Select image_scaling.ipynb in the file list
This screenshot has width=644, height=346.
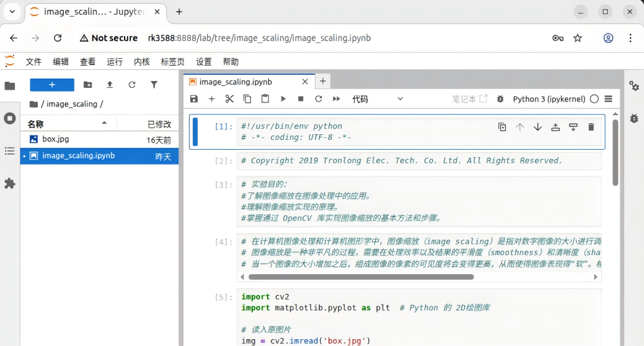click(x=99, y=156)
